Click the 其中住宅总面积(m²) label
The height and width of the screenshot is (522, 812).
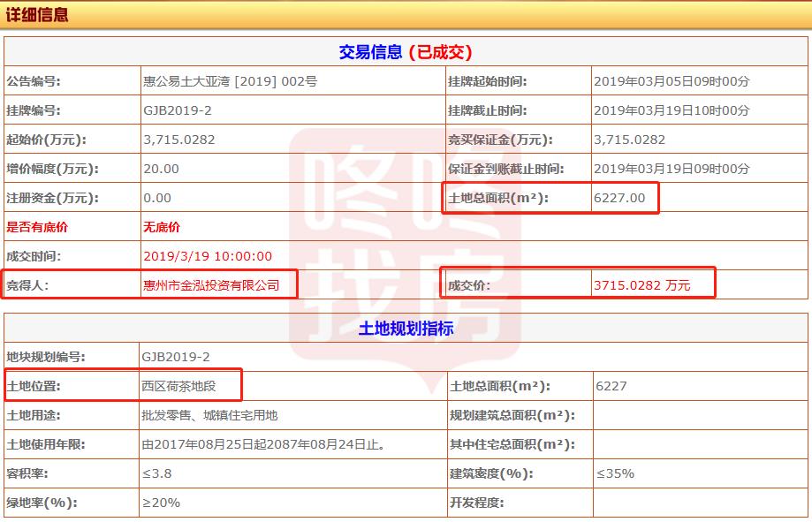tap(512, 444)
